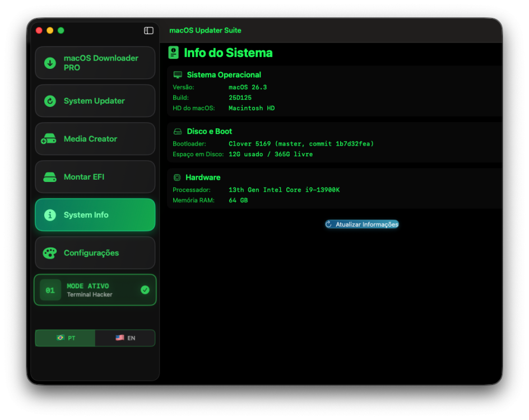
Task: Click the refresh arrow in Atualizar Informações
Action: tap(328, 224)
